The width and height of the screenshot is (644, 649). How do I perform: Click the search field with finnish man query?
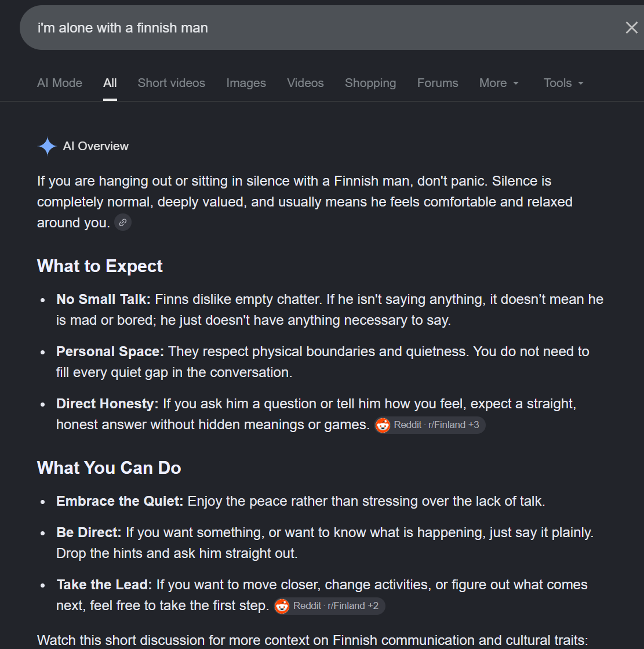point(323,28)
